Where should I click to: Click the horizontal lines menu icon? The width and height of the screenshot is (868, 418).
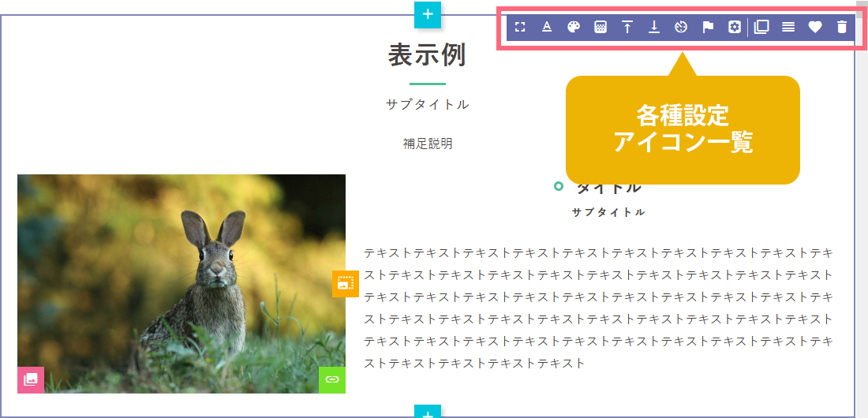788,27
